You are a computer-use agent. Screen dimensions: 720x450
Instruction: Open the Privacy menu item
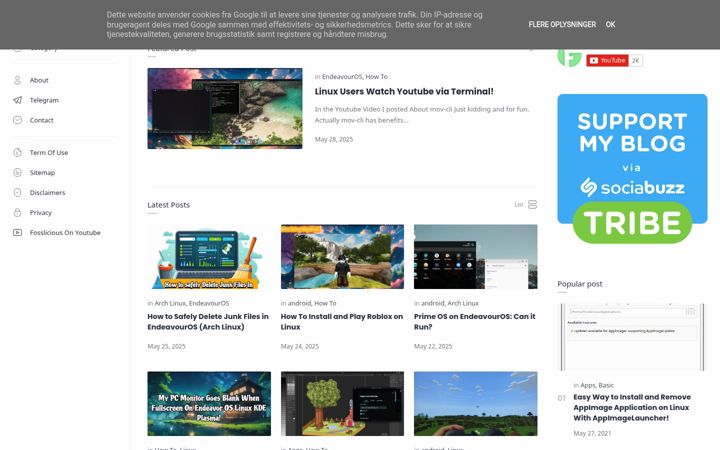[x=41, y=213]
